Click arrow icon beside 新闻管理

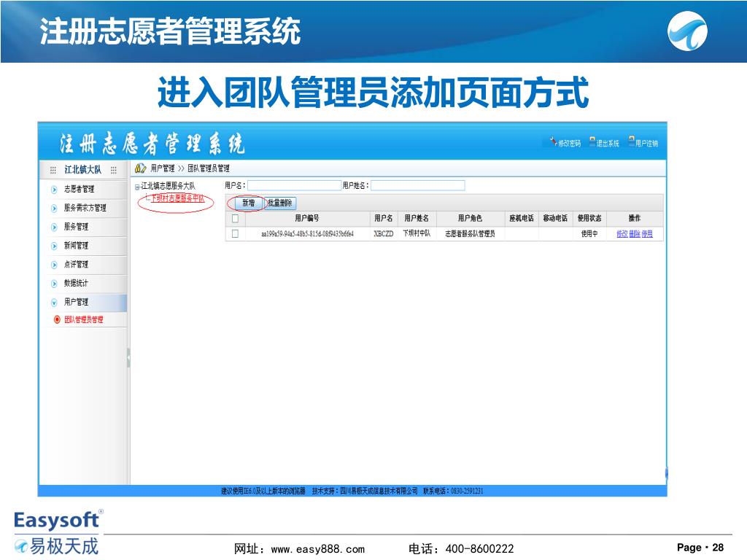(54, 246)
